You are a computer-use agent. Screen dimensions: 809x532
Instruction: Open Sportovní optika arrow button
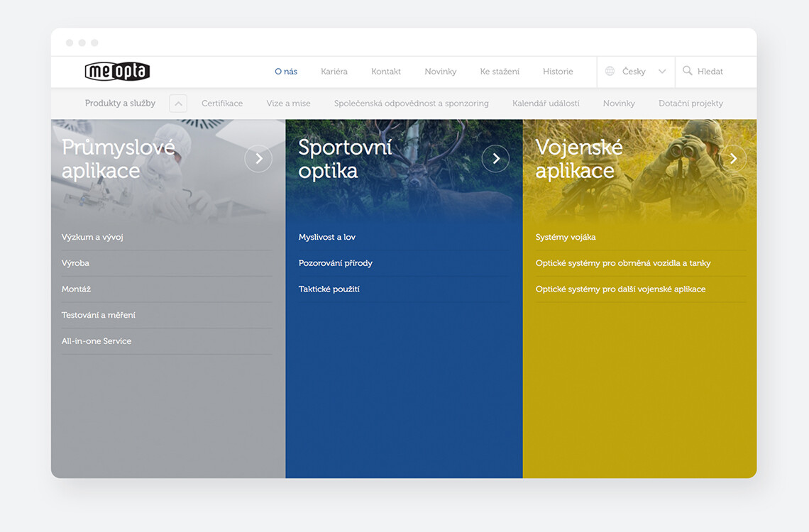coord(495,159)
